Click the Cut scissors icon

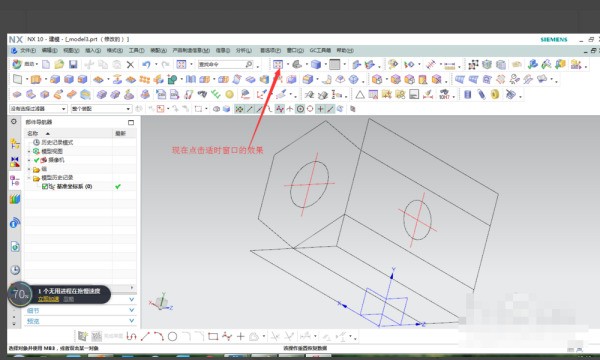pos(89,64)
